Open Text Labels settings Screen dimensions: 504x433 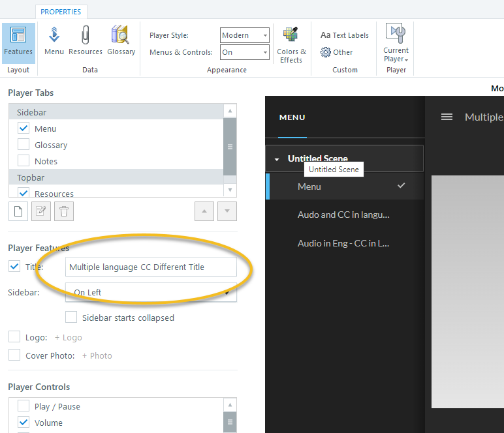pyautogui.click(x=345, y=35)
